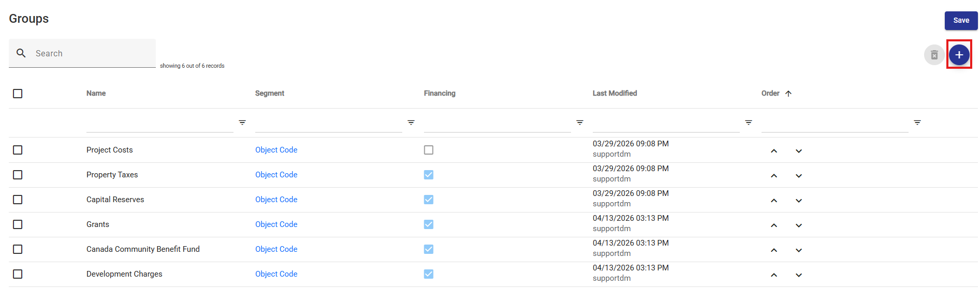980x288 pixels.
Task: Move Grants row down
Action: pos(799,225)
